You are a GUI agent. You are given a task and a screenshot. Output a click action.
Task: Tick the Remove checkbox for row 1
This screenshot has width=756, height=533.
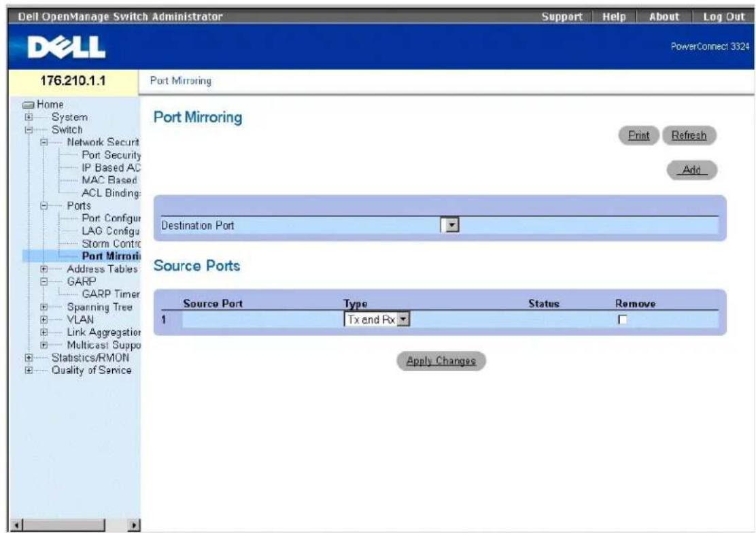[x=623, y=320]
